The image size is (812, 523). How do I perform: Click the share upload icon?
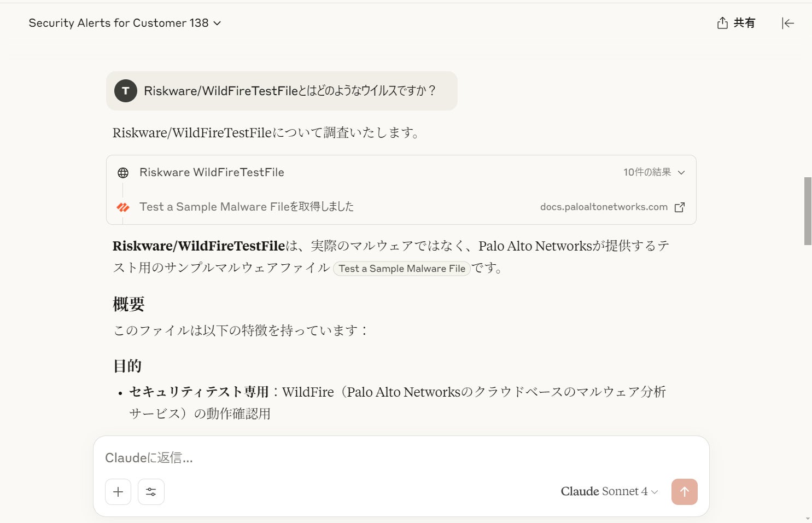(x=722, y=23)
